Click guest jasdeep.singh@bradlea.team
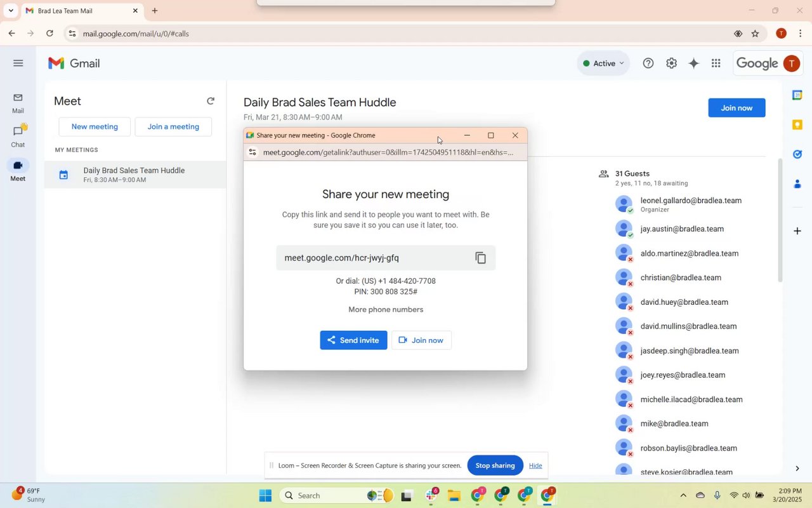This screenshot has width=812, height=508. pyautogui.click(x=689, y=351)
